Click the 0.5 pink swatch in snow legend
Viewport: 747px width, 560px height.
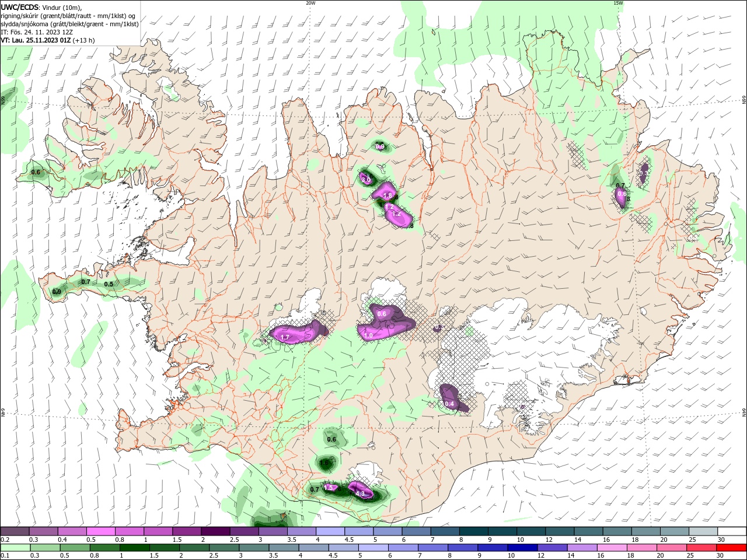[x=100, y=531]
